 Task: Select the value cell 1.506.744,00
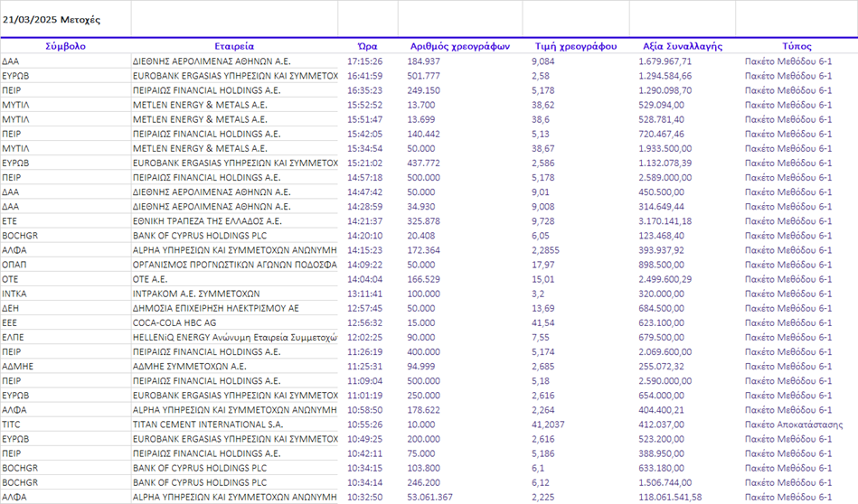[665, 482]
